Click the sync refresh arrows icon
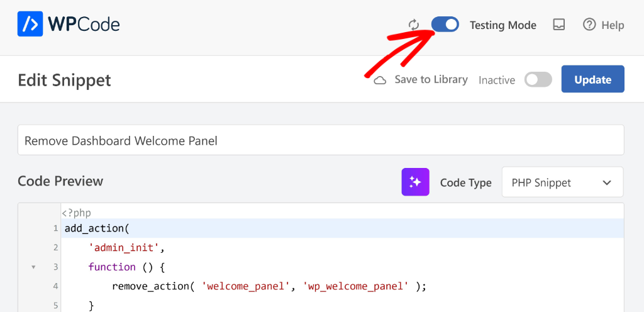The width and height of the screenshot is (644, 312). click(414, 25)
